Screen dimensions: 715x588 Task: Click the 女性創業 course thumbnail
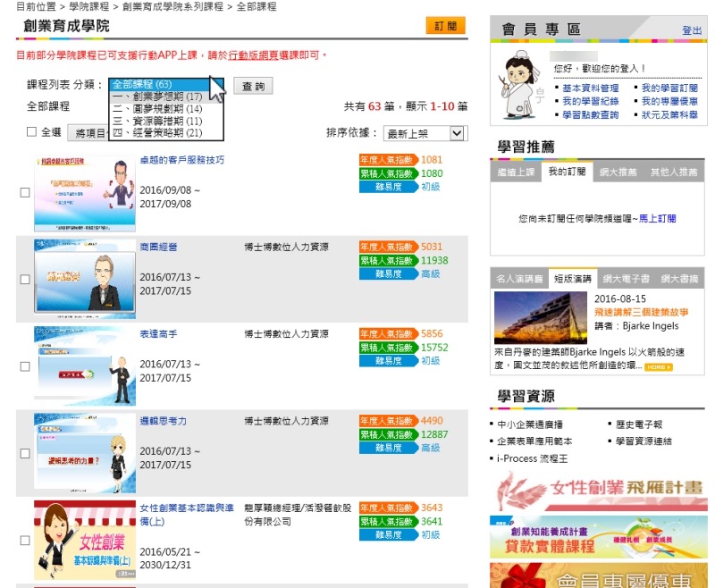[x=85, y=540]
